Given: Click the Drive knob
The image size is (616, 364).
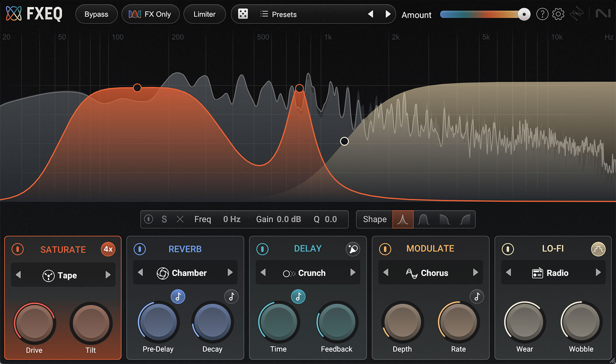Looking at the screenshot, I should click(34, 323).
